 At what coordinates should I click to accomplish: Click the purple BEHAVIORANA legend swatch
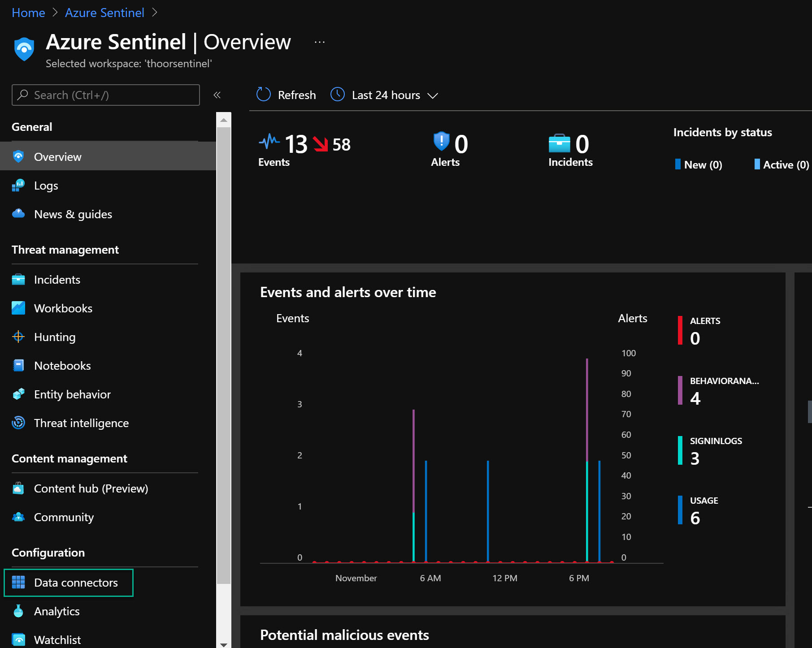point(680,390)
